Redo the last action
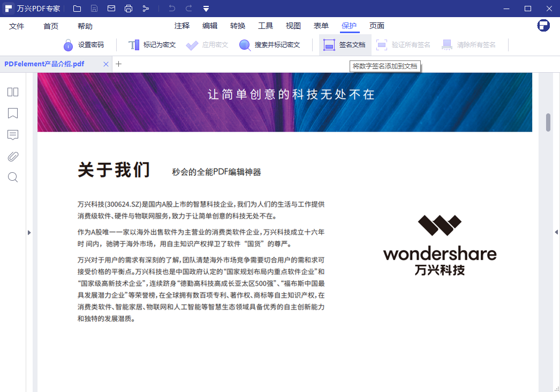The image size is (560, 392). pos(189,8)
